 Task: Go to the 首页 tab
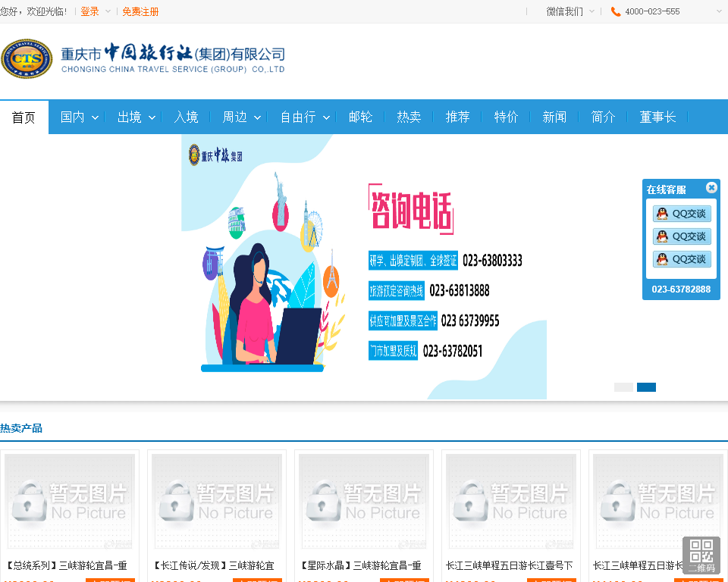[x=24, y=117]
